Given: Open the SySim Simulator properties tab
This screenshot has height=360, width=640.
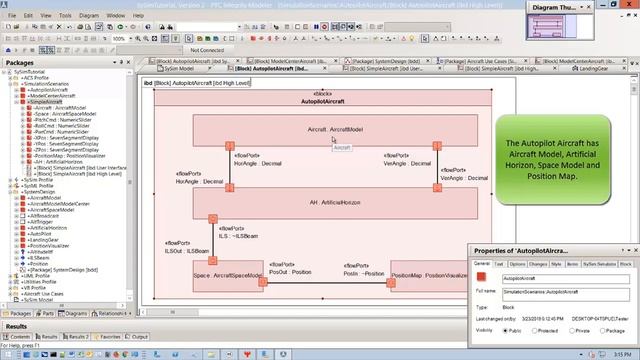Looking at the screenshot, I should [599, 264].
